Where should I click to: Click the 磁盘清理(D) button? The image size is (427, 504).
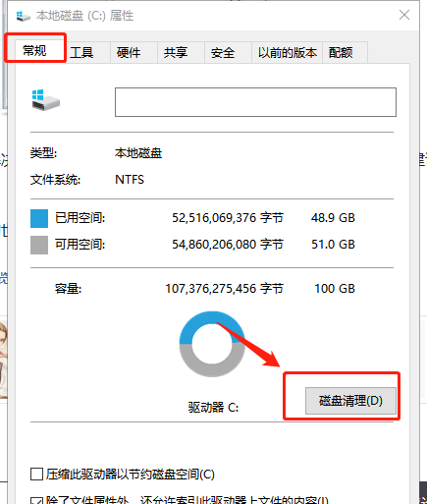click(x=350, y=401)
